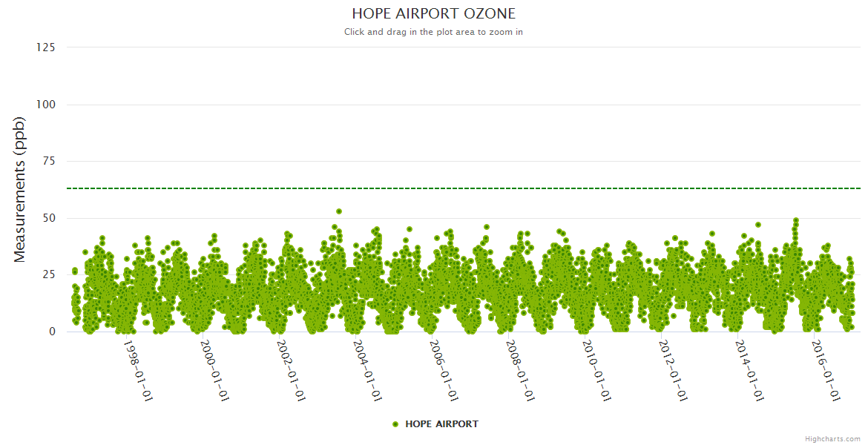Click the 2008-01-01 x-axis label
This screenshot has height=445, width=868.
click(x=520, y=371)
